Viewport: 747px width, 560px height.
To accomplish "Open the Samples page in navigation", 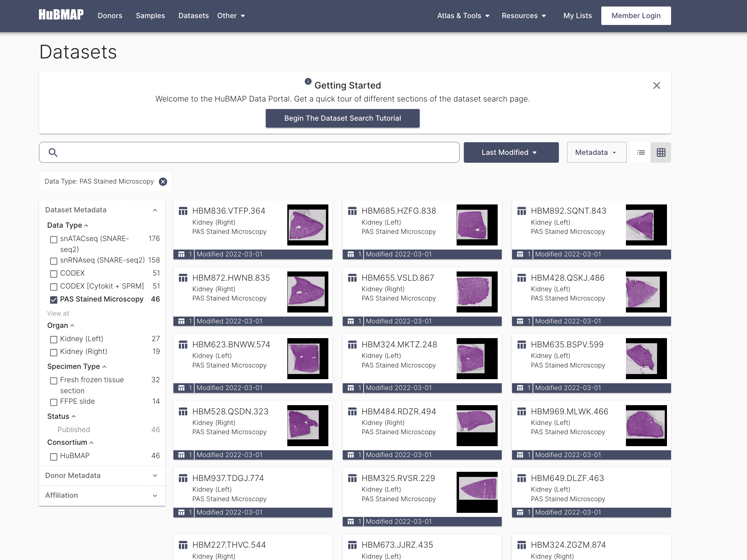I will (150, 16).
